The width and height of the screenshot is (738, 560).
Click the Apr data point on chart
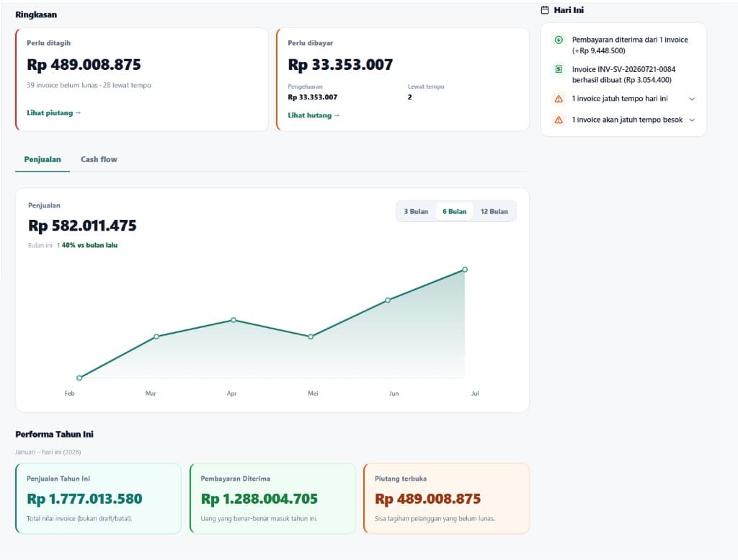pyautogui.click(x=234, y=320)
